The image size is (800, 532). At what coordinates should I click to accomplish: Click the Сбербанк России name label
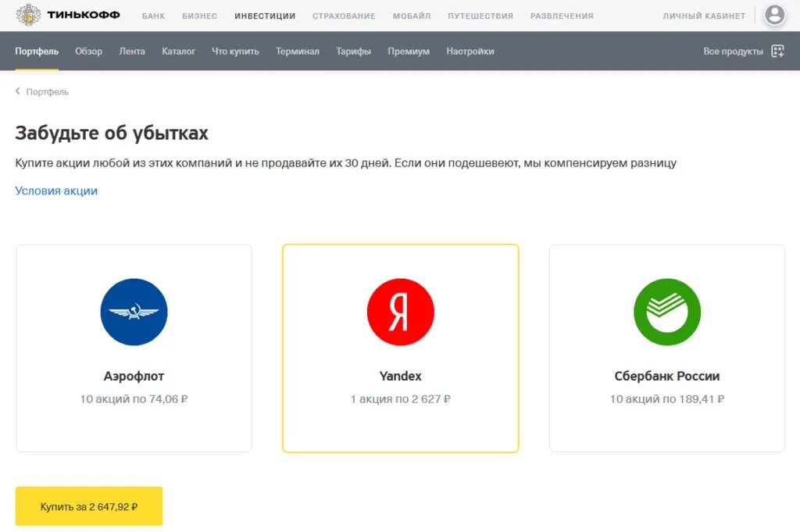point(667,376)
